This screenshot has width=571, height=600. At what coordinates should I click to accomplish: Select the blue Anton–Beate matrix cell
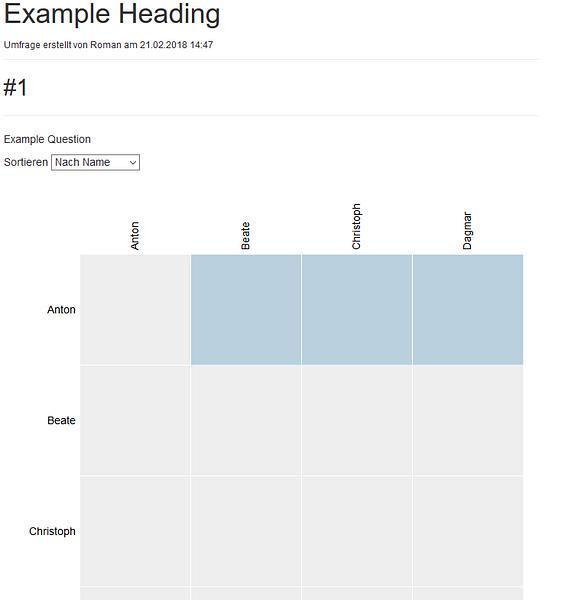click(x=246, y=310)
